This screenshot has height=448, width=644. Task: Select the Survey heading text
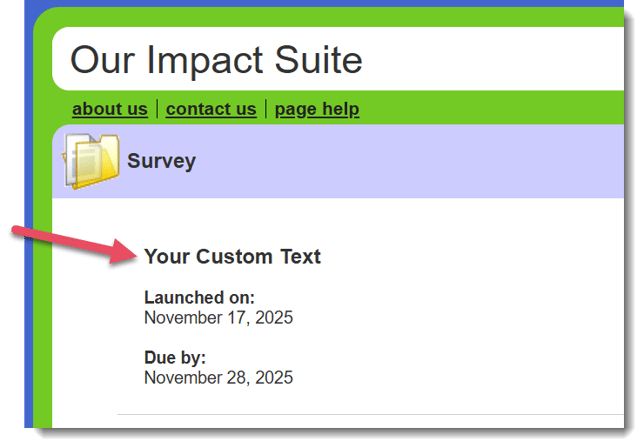(x=161, y=161)
